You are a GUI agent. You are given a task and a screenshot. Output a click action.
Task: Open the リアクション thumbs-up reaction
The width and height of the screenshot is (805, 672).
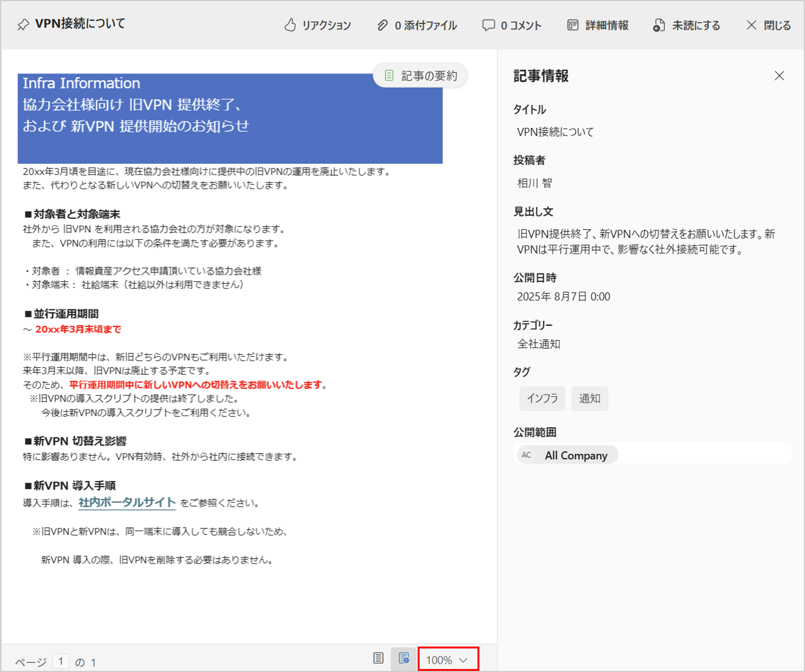(x=318, y=25)
